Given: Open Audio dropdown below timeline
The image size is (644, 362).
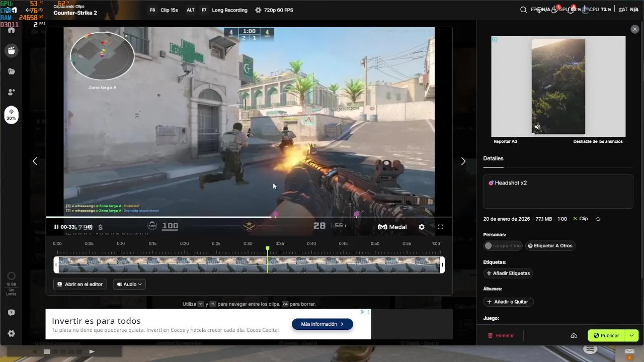Looking at the screenshot, I should pos(129,285).
